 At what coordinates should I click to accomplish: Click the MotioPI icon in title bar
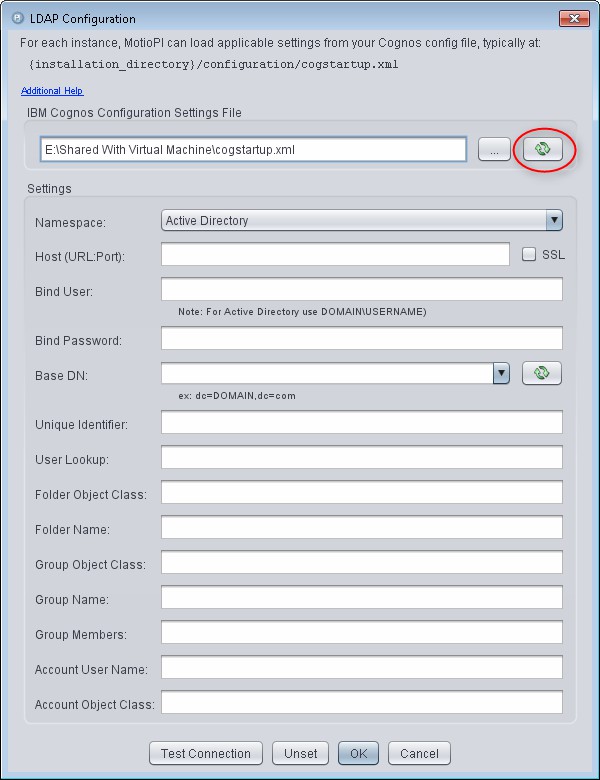[18, 19]
